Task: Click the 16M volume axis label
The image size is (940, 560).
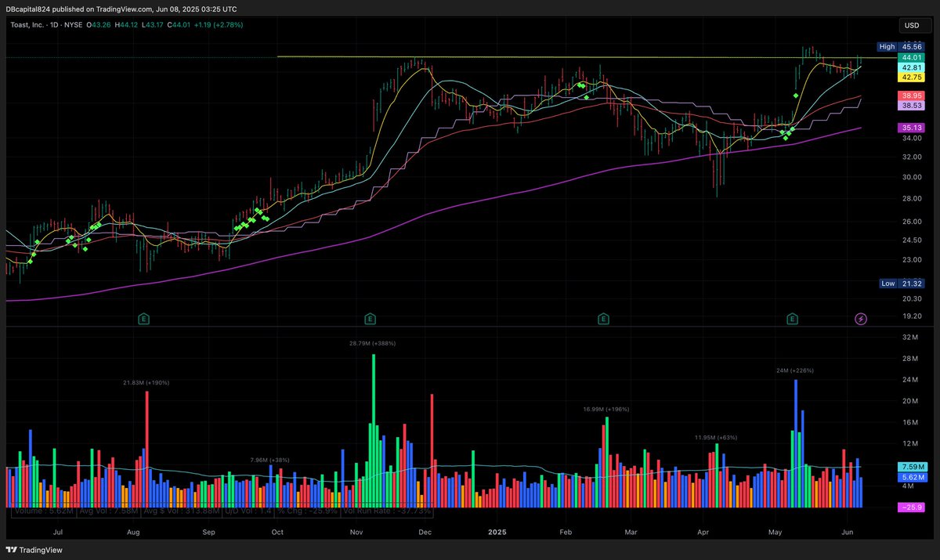Action: point(909,422)
